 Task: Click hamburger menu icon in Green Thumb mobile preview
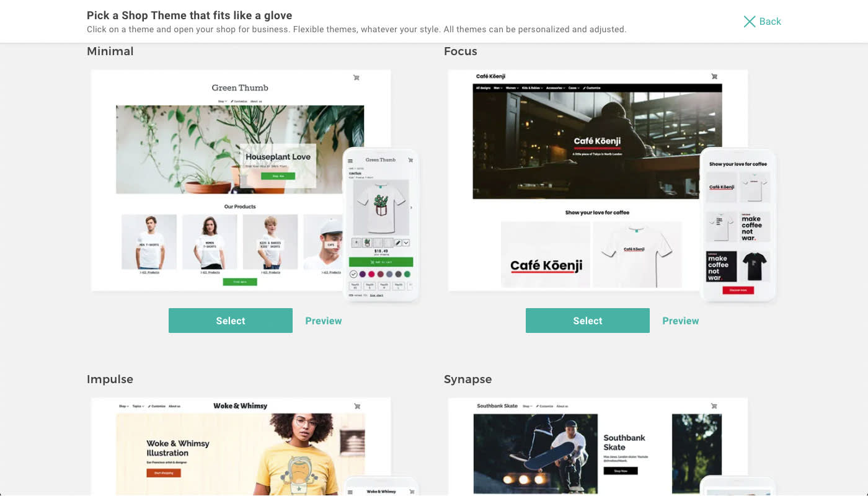click(x=350, y=161)
